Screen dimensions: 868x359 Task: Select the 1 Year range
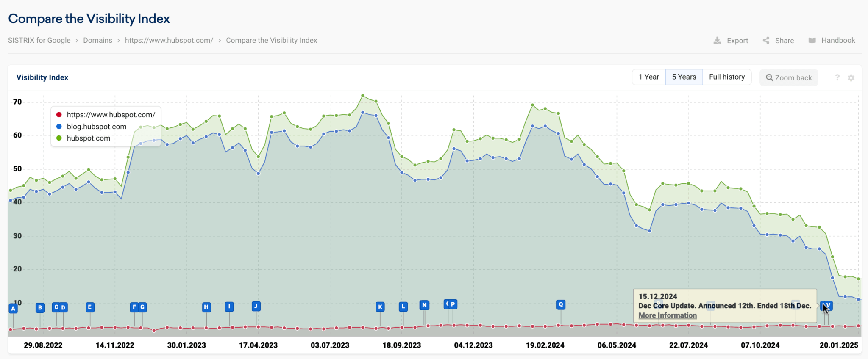click(648, 77)
